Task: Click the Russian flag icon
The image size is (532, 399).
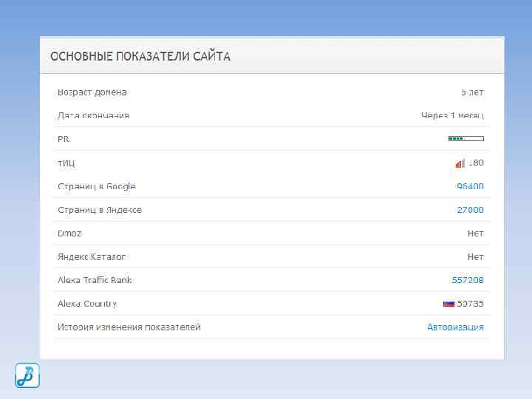Action: point(449,304)
